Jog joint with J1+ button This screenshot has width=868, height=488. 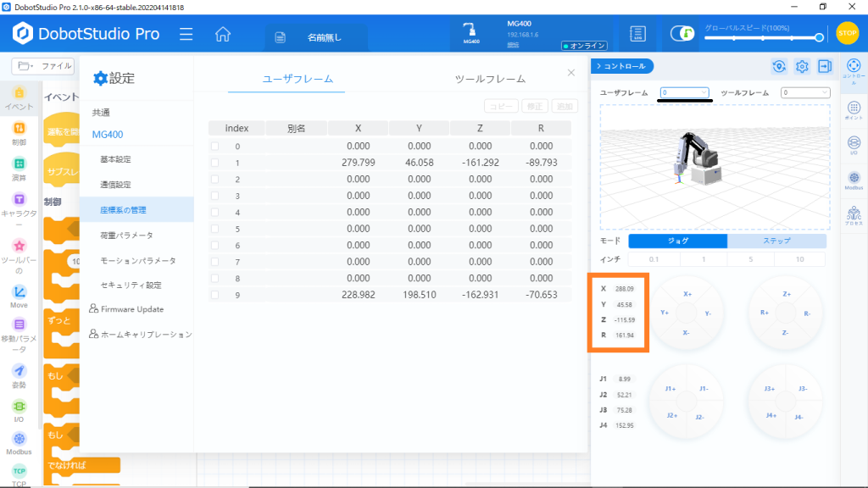(670, 388)
